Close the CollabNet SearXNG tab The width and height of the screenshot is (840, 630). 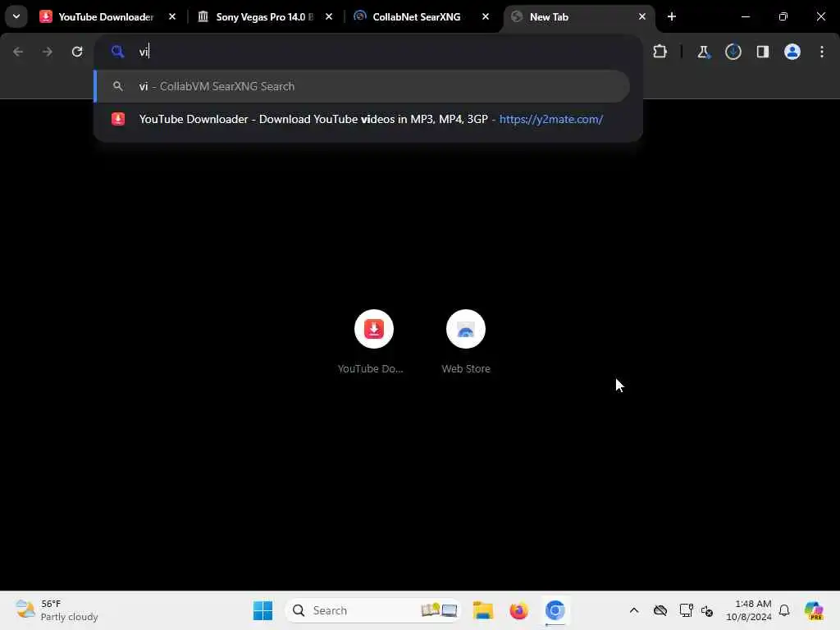(x=486, y=17)
